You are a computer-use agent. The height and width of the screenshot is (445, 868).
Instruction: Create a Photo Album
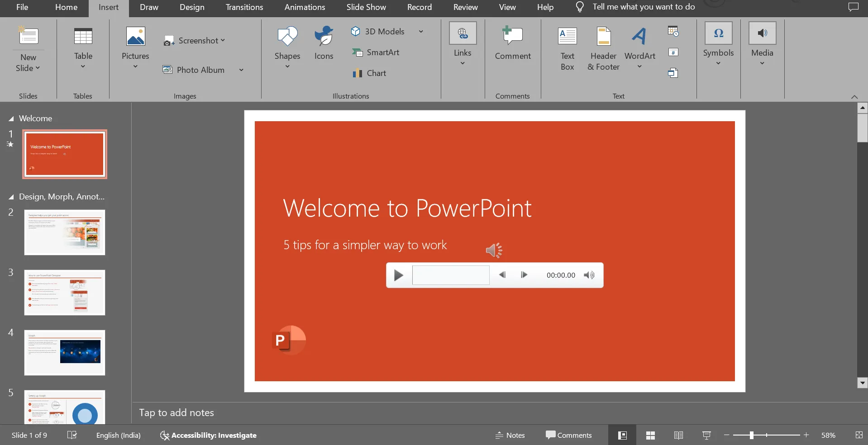(194, 70)
